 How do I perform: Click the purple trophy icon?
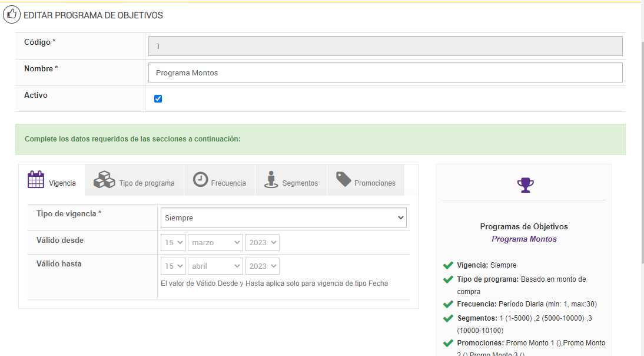[525, 185]
